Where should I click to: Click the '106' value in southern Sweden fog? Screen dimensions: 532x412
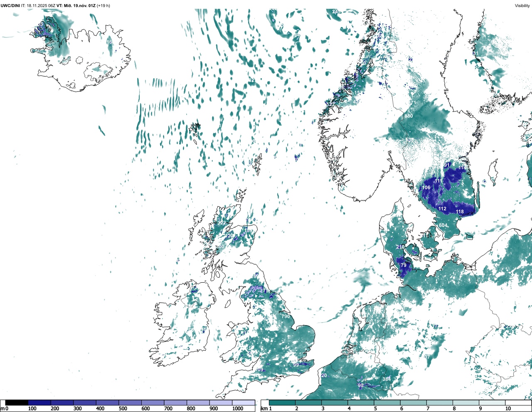[x=426, y=187]
